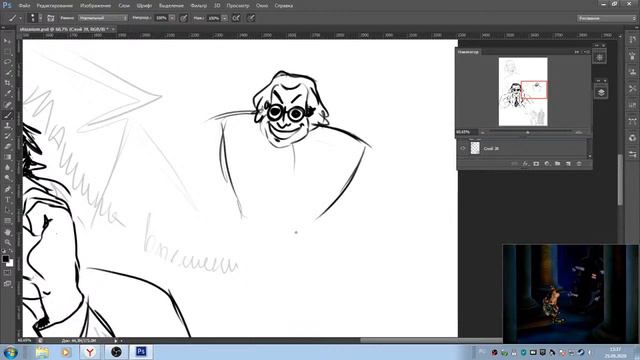
Task: Adjust the Navigator zoom slider
Action: click(528, 132)
